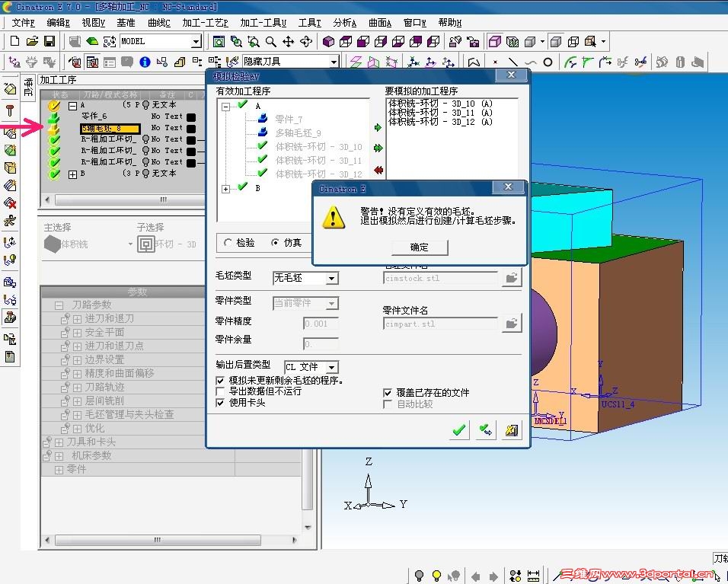The width and height of the screenshot is (728, 584).
Task: Click the browse icon beside cimstock.stl
Action: click(x=512, y=278)
